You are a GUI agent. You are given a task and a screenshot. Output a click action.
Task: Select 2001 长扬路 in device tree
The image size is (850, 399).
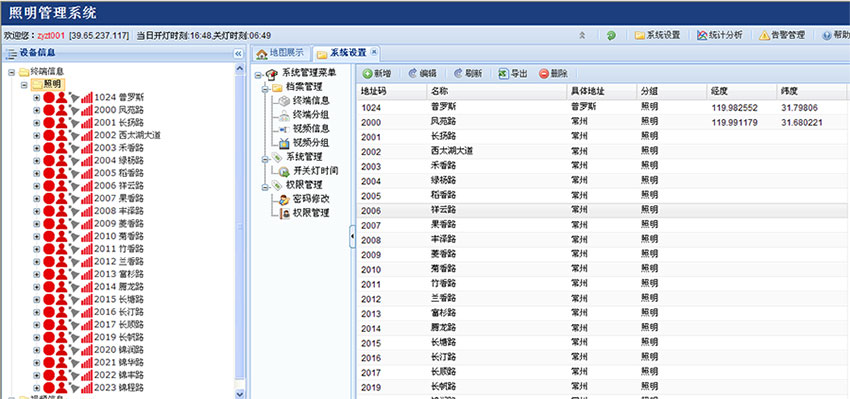(x=119, y=123)
